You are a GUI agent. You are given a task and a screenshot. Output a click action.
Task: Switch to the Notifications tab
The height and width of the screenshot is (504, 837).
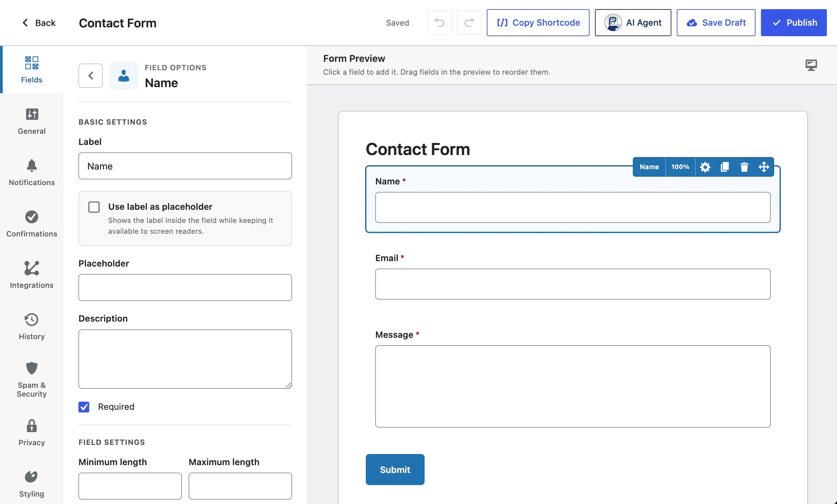tap(31, 173)
